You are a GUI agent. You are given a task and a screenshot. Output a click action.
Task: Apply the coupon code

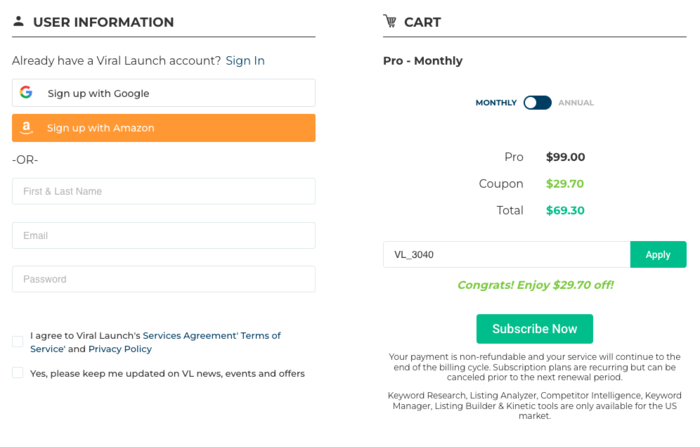point(658,255)
